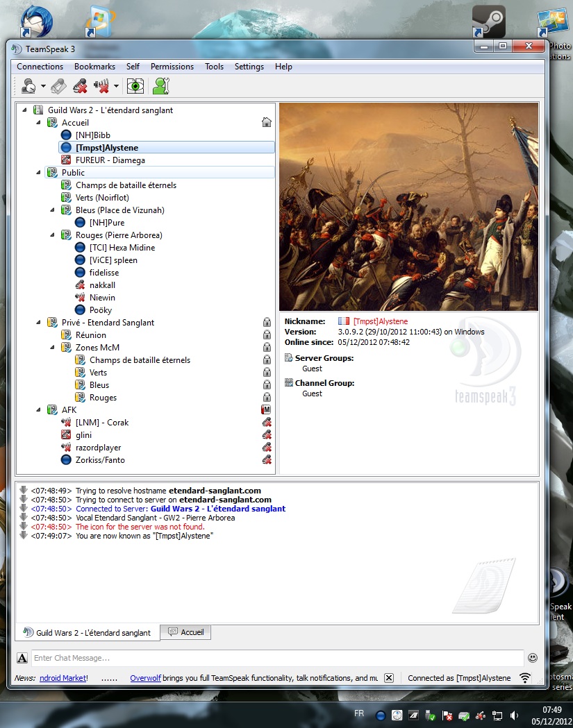Click the lock icon on the Rouges row

click(267, 397)
